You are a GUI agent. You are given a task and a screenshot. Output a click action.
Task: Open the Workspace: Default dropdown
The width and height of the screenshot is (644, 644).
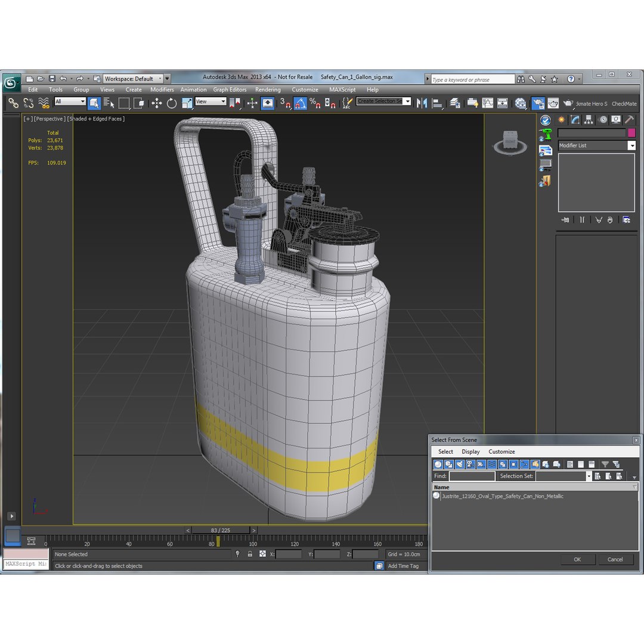coord(132,79)
